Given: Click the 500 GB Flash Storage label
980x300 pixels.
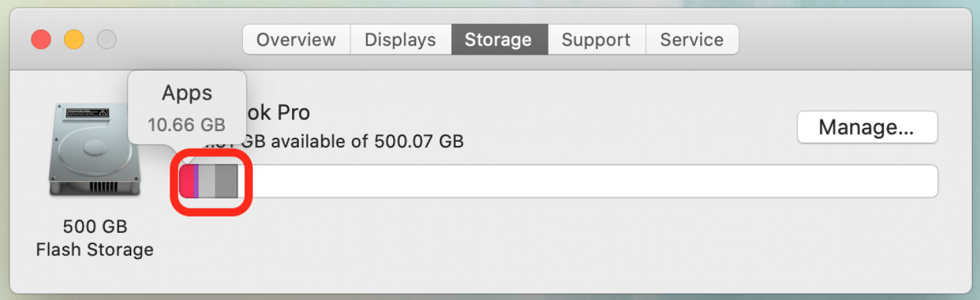Looking at the screenshot, I should click(x=95, y=238).
